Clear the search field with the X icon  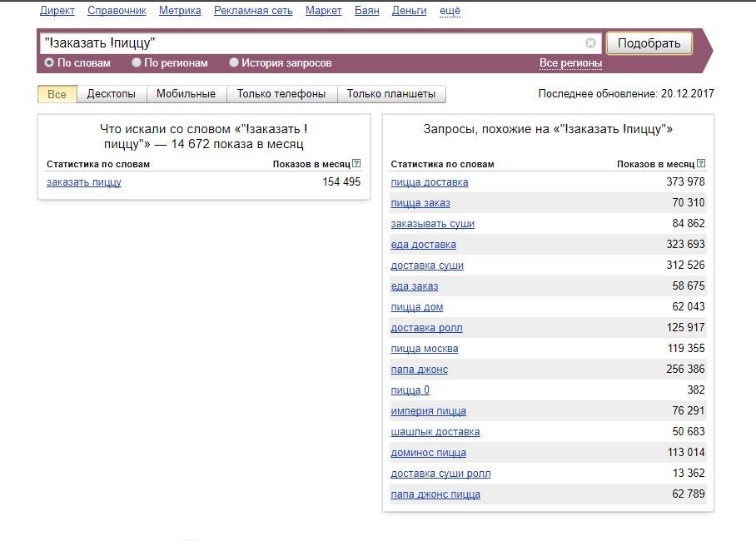[590, 43]
